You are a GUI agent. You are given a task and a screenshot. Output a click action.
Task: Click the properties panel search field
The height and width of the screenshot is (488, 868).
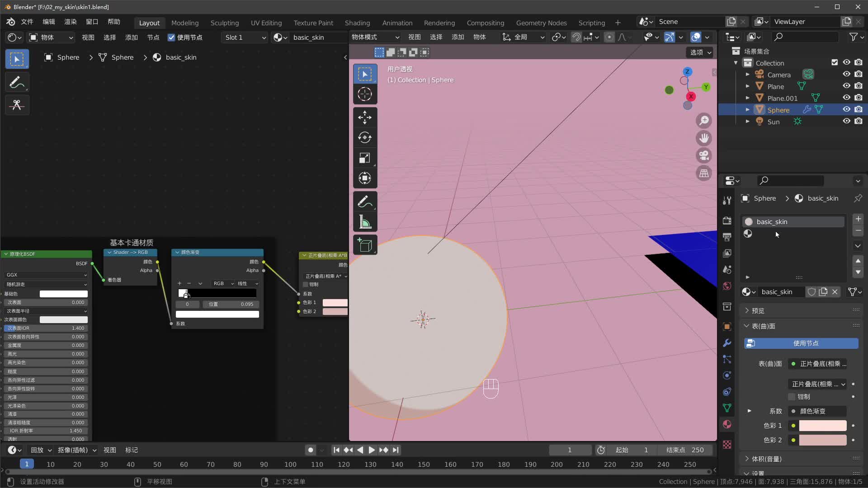pyautogui.click(x=791, y=181)
